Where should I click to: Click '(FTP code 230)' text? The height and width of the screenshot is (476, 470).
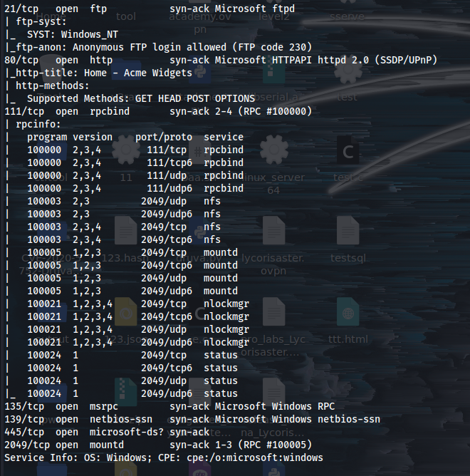coord(272,47)
